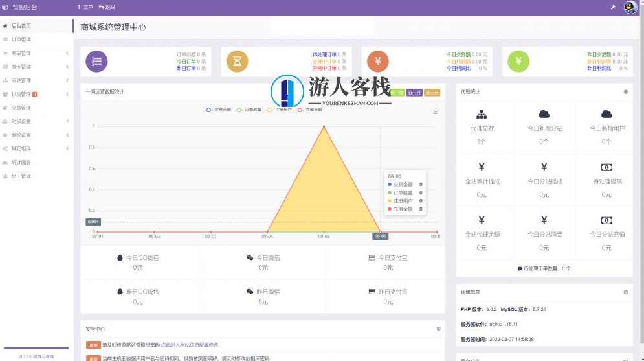Click the home icon beside 后台首页
The image size is (644, 361).
click(5, 26)
